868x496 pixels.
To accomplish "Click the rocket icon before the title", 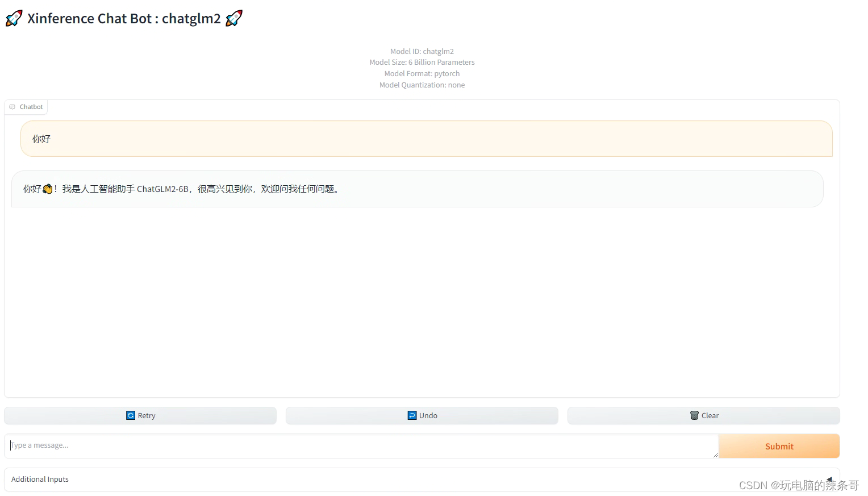I will click(14, 18).
